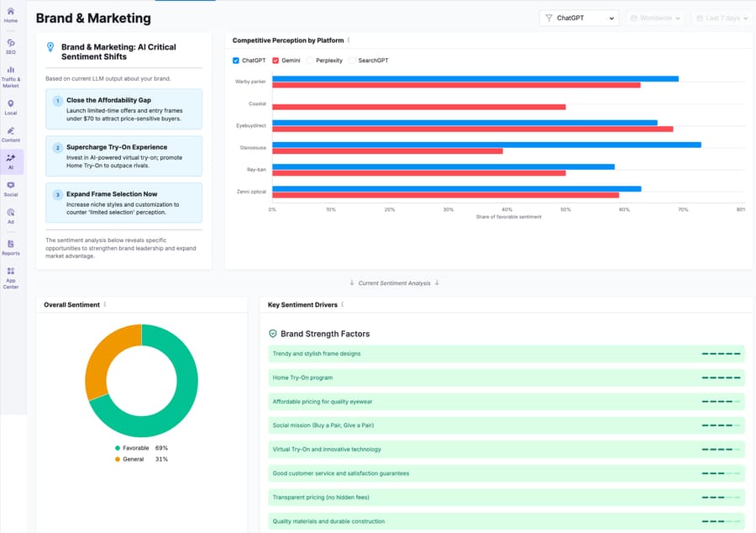Click the Zenni optical chart label
The width and height of the screenshot is (756, 533).
click(x=251, y=192)
